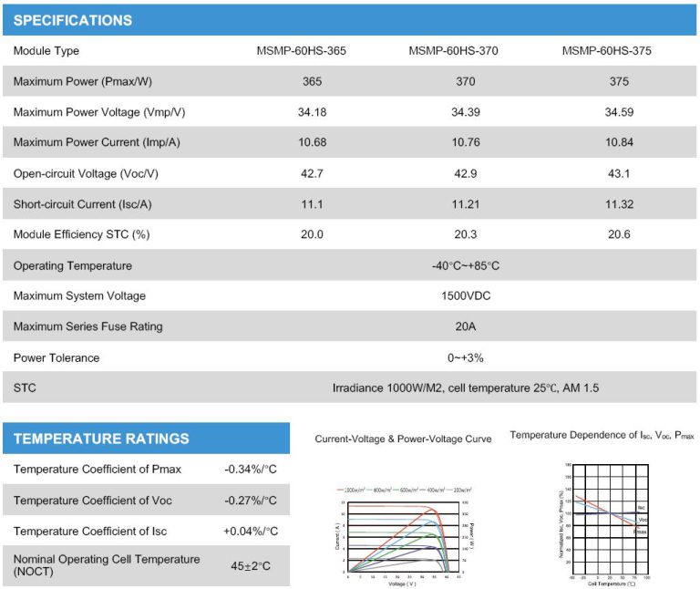Click the Temperature Coefficient of Pmax value
This screenshot has width=700, height=589.
click(x=250, y=470)
